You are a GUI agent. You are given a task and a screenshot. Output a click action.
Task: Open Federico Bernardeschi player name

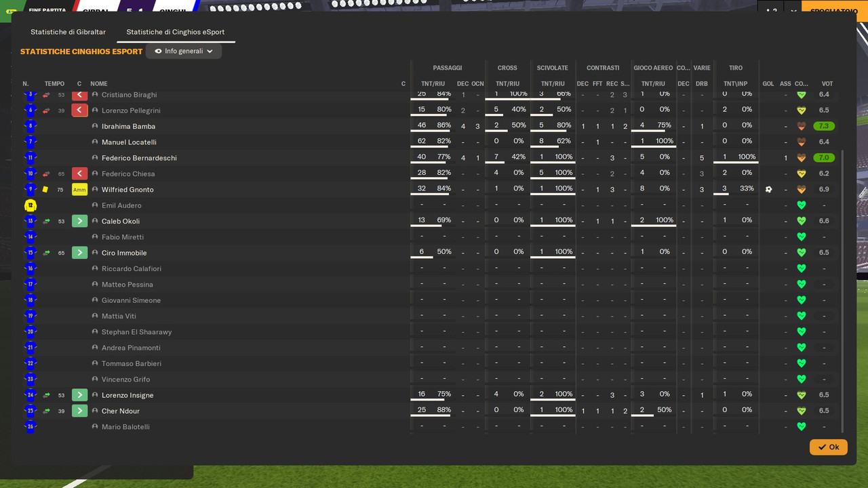[139, 158]
